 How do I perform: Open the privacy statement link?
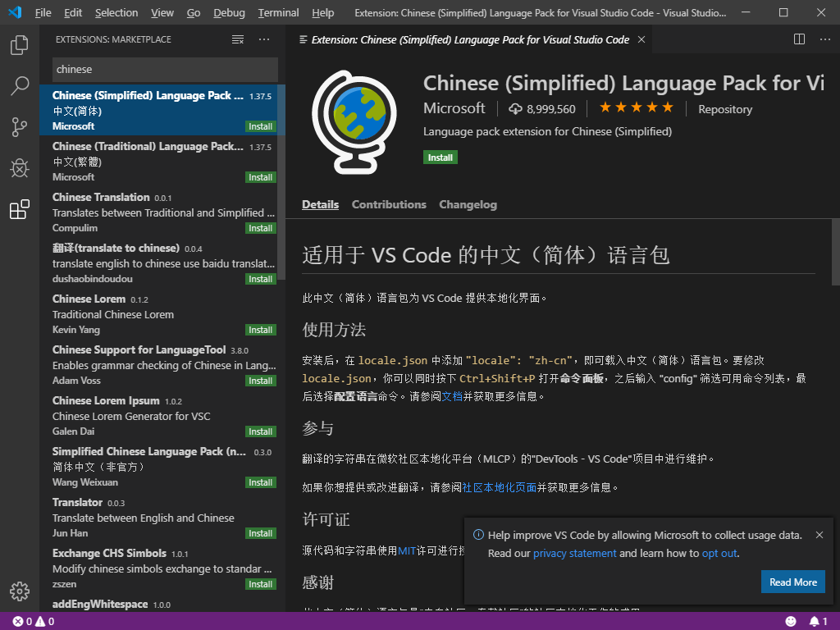pos(574,554)
